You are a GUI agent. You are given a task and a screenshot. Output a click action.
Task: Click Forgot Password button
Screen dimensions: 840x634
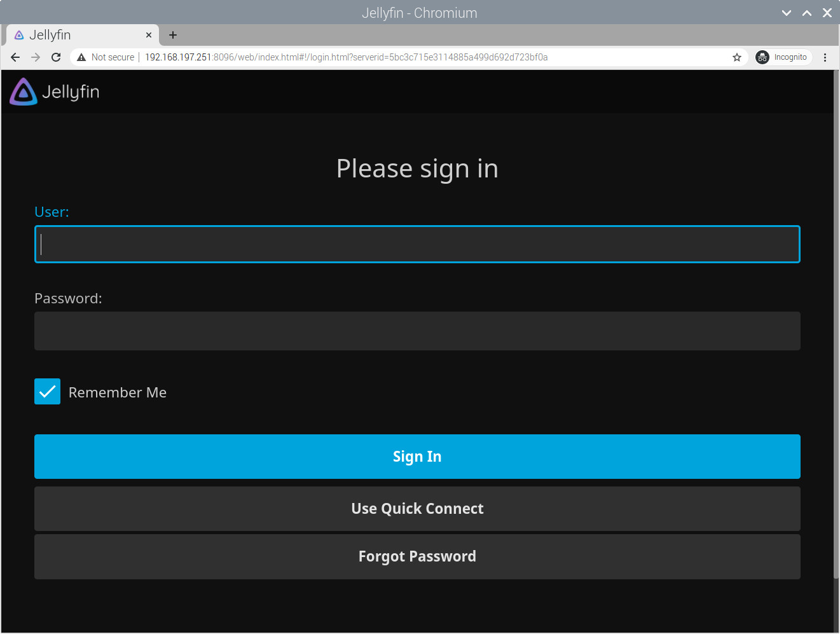[x=417, y=556]
